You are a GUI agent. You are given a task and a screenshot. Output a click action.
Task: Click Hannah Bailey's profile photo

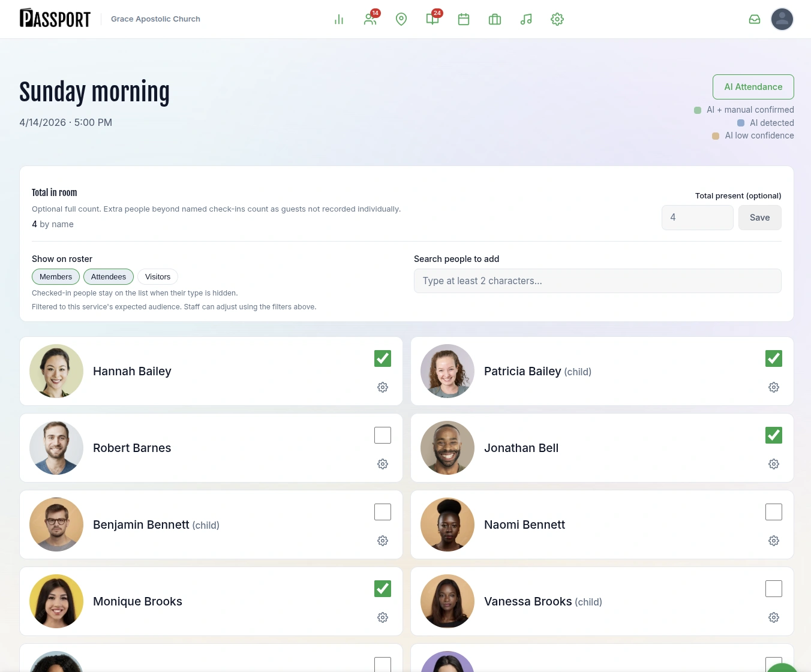(56, 371)
